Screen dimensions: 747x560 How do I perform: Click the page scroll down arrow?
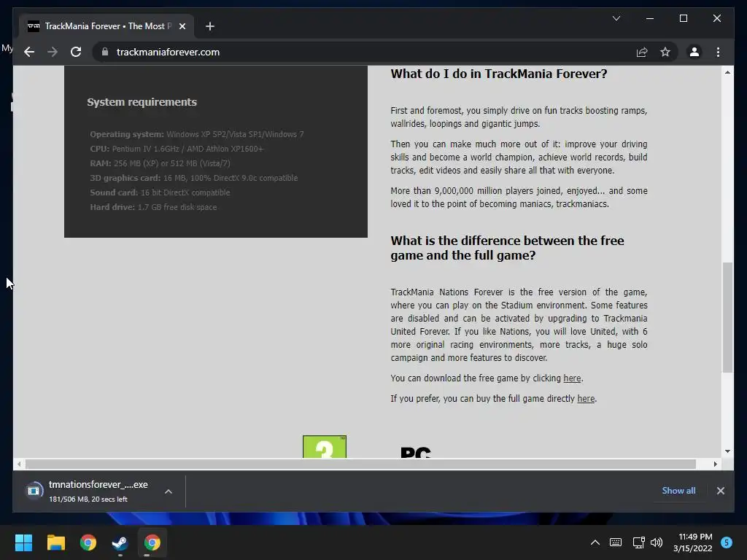click(x=727, y=451)
